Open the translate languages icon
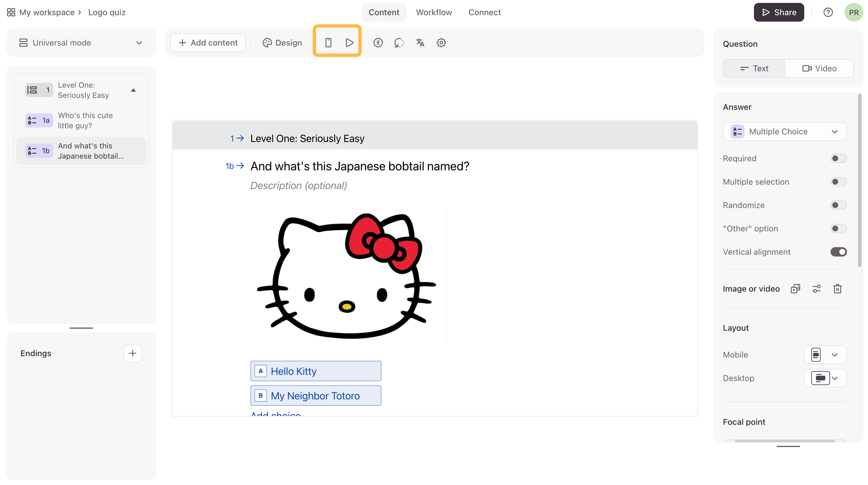The width and height of the screenshot is (868, 485). point(420,43)
